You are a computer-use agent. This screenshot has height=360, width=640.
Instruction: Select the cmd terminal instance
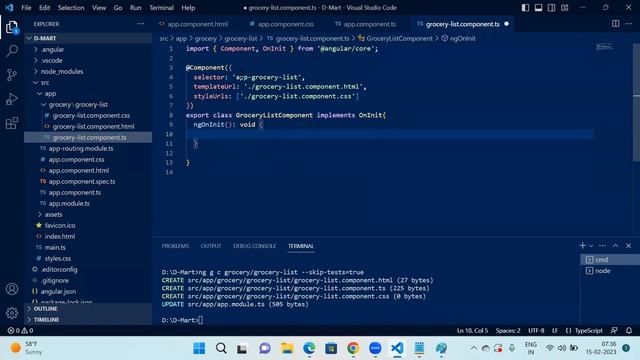click(610, 260)
